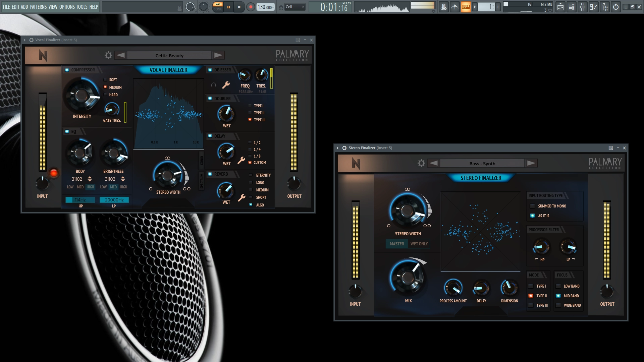
Task: Click the BODY frequency stepper arrows
Action: pos(90,179)
